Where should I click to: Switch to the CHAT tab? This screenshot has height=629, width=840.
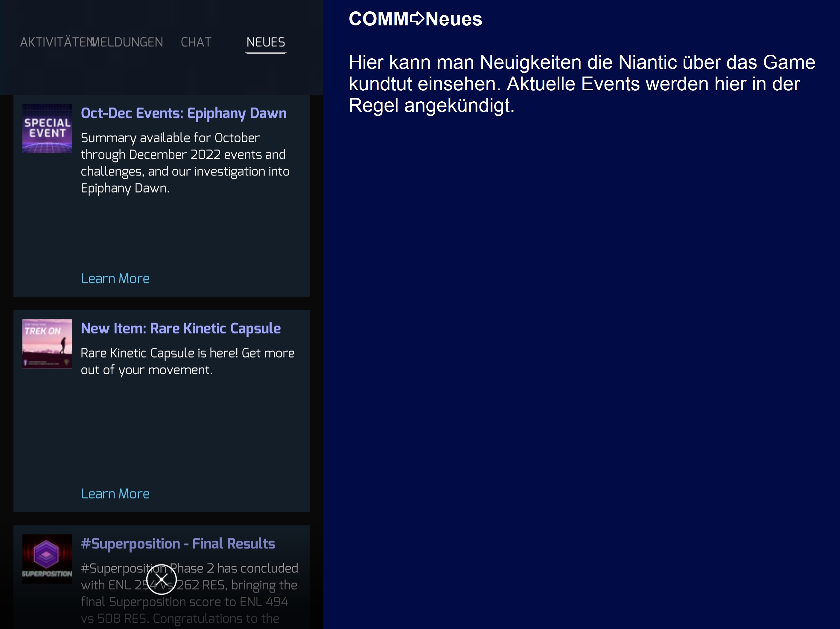(x=196, y=42)
